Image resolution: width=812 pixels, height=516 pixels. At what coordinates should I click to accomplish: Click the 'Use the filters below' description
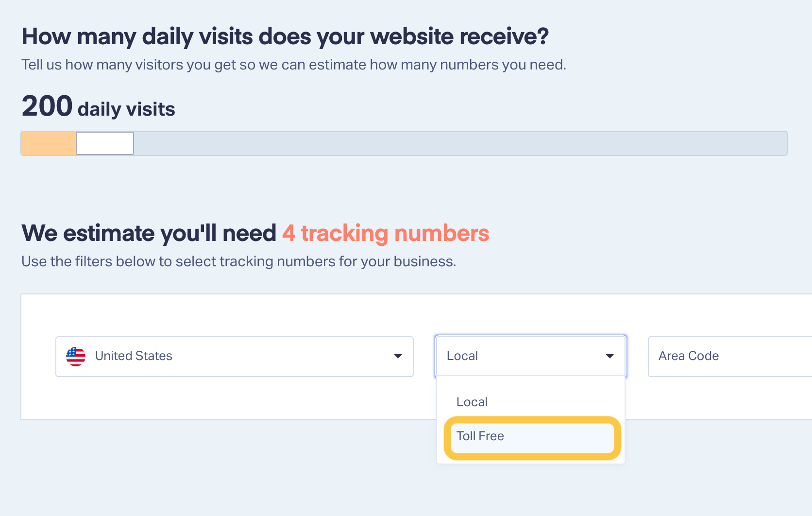tap(239, 261)
